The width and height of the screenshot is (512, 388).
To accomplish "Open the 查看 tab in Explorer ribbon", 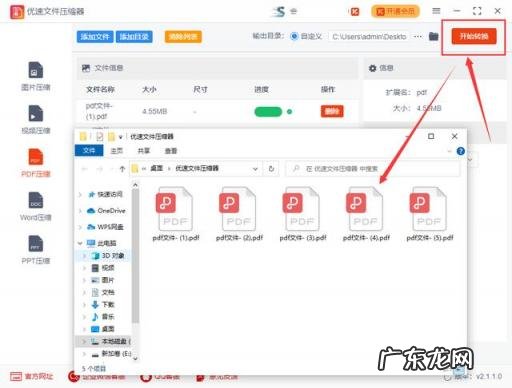I will pos(171,151).
